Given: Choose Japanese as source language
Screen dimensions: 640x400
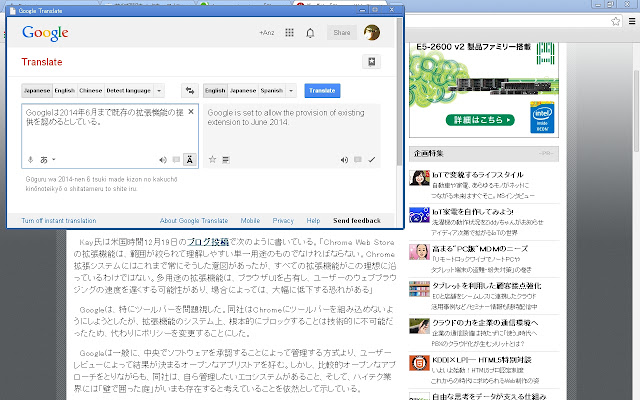Looking at the screenshot, I should coord(37,91).
